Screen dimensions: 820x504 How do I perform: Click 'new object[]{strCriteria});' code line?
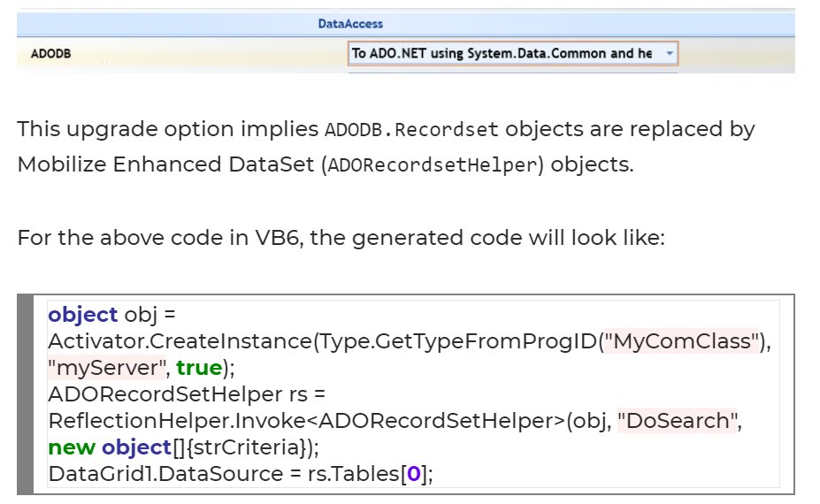pyautogui.click(x=184, y=447)
